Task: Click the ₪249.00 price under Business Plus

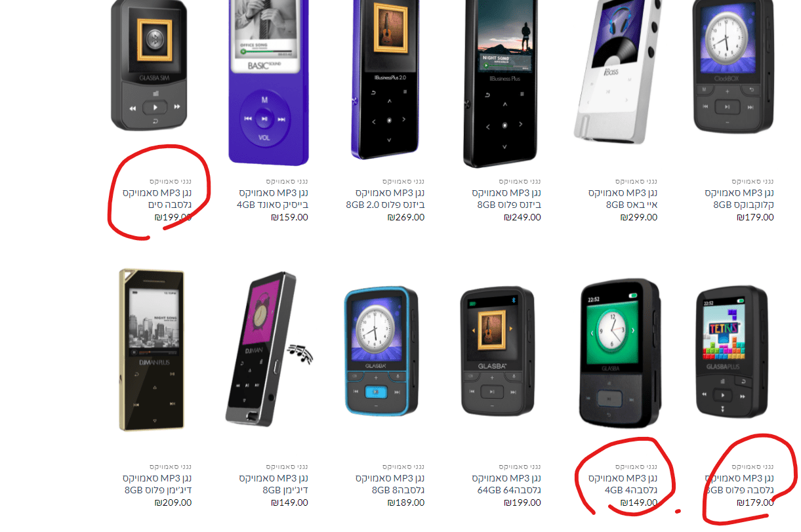Action: [522, 218]
